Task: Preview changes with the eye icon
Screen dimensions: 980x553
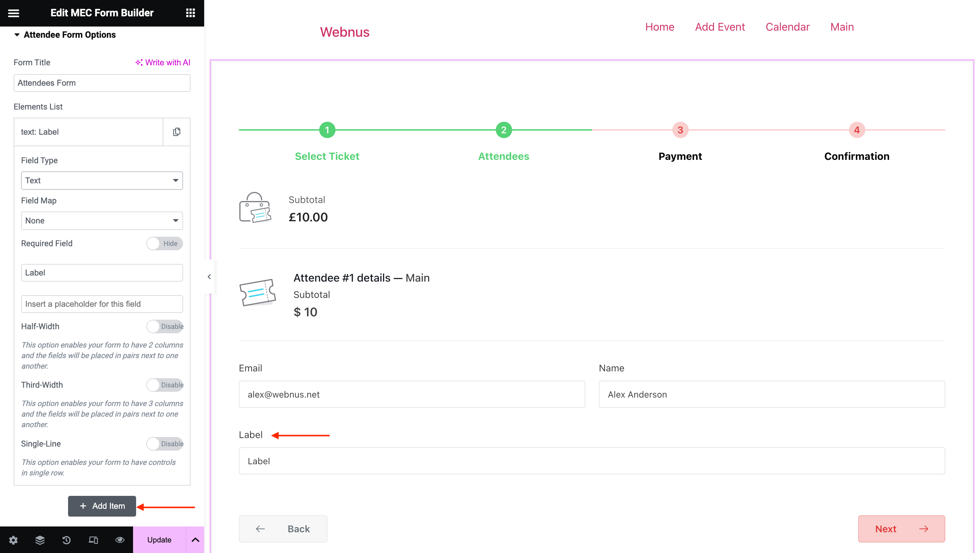Action: [120, 540]
